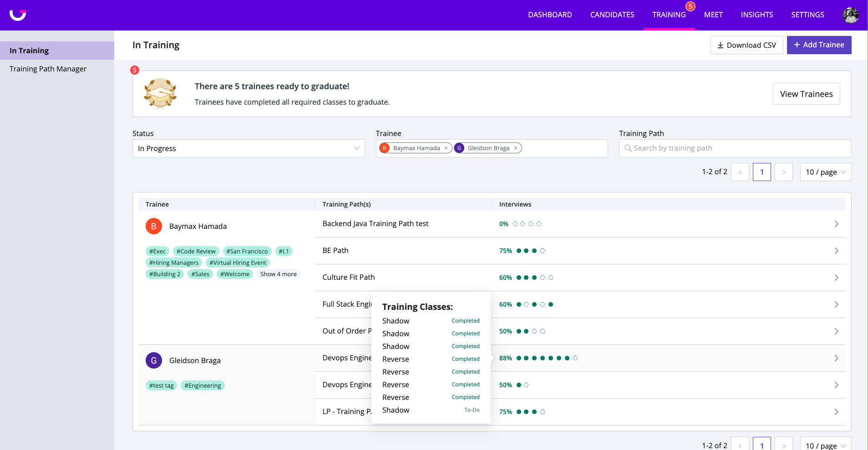Click Gleidson Braga's avatar circle
Viewport: 868px width, 450px height.
coord(153,360)
